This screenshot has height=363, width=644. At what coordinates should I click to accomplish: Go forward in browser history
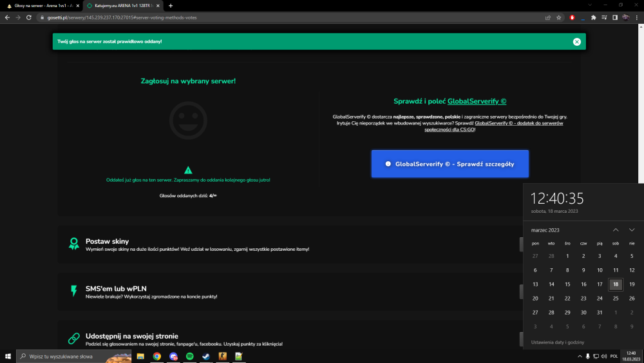pyautogui.click(x=17, y=17)
